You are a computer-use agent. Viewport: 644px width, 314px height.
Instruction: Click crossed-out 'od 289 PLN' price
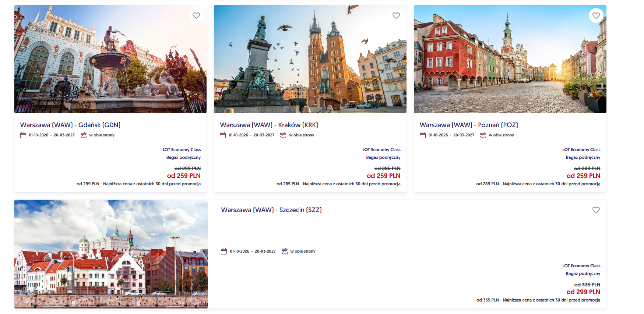coord(587,168)
